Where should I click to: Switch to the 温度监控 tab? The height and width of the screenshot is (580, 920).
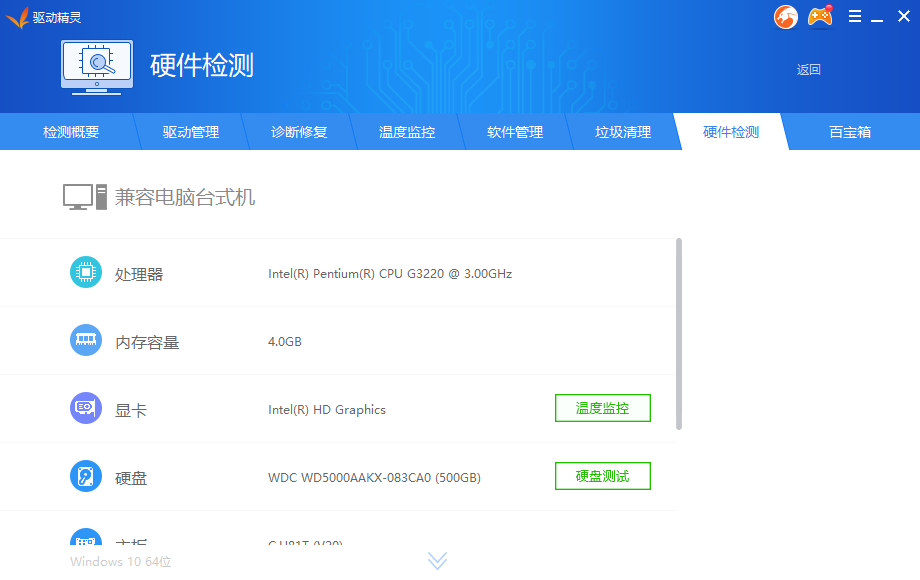pos(407,131)
